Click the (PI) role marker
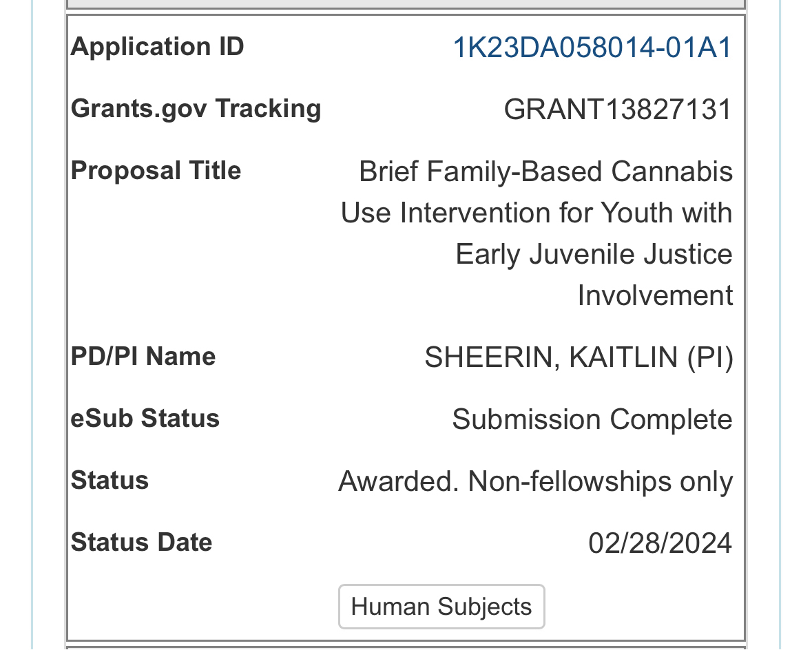Screen dimensions: 812x650 710,357
